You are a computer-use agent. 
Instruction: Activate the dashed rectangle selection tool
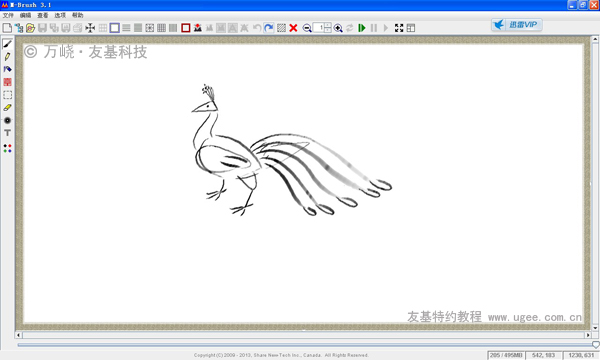click(x=7, y=95)
